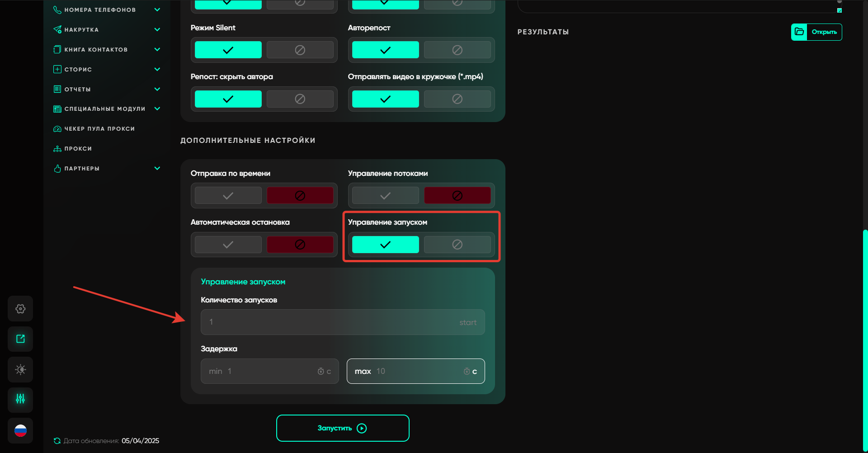Screen dimensions: 868x453
Task: Expand the "Накрутка" section chevron
Action: 157,29
